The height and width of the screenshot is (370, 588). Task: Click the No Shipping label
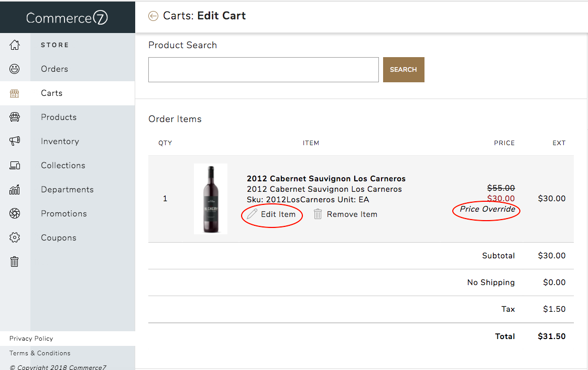pyautogui.click(x=491, y=282)
